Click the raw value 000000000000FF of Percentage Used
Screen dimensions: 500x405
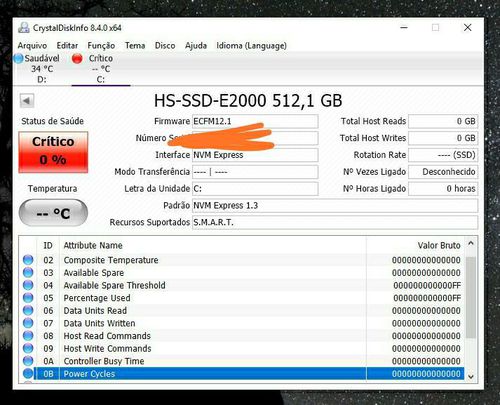pyautogui.click(x=427, y=298)
